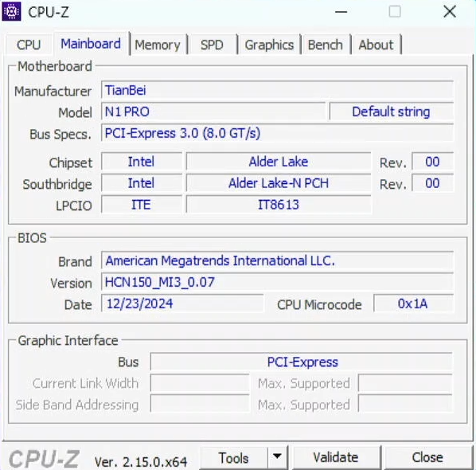Click the Tools button
The width and height of the screenshot is (476, 470).
coord(234,457)
